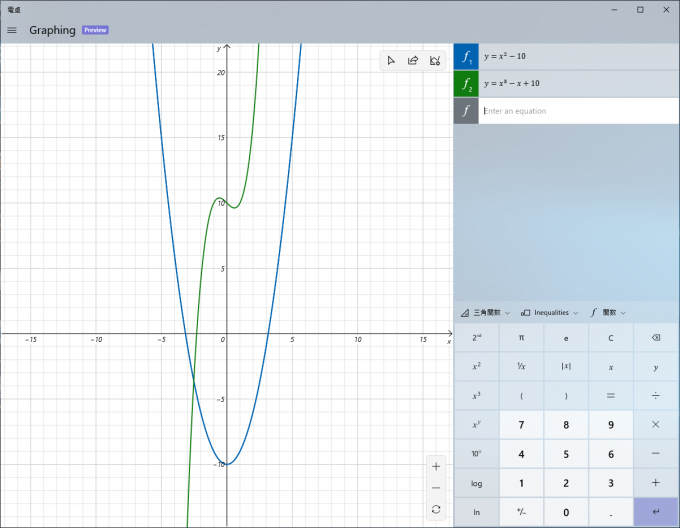The height and width of the screenshot is (528, 680).
Task: Submit equation with the enter key
Action: coord(656,512)
